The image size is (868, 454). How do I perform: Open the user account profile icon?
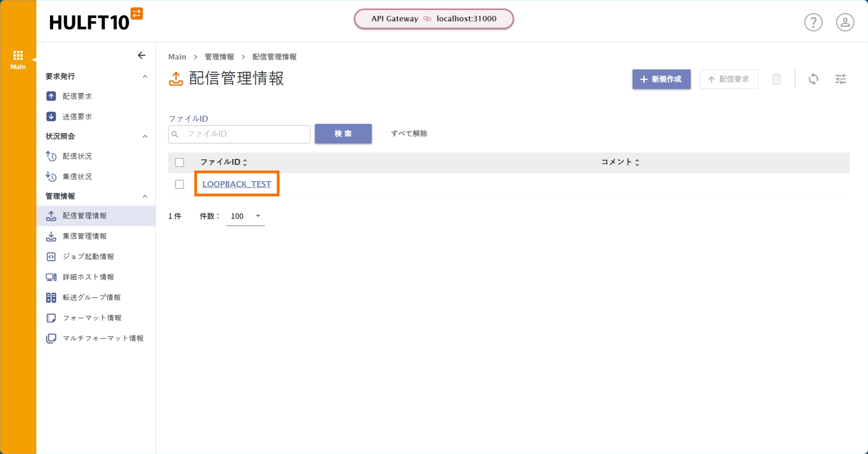coord(845,22)
